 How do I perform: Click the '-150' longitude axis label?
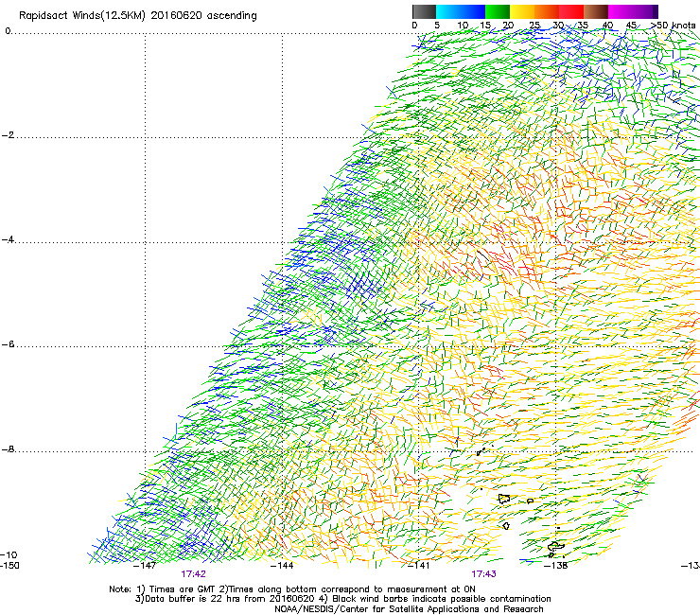pyautogui.click(x=9, y=565)
